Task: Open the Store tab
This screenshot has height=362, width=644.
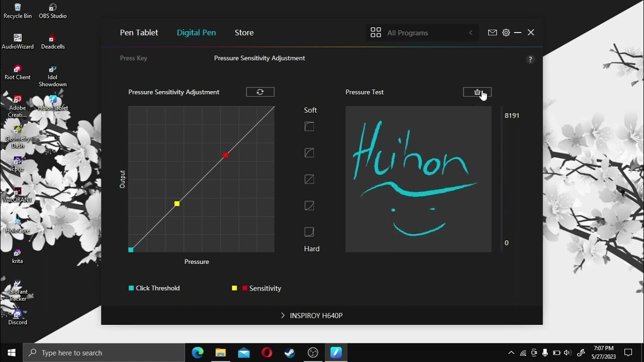Action: coord(244,33)
